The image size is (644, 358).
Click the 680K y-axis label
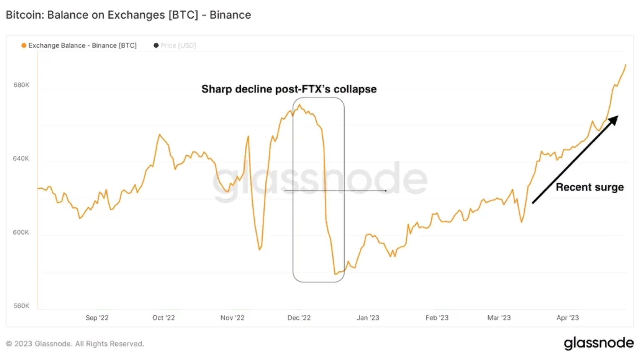[21, 85]
